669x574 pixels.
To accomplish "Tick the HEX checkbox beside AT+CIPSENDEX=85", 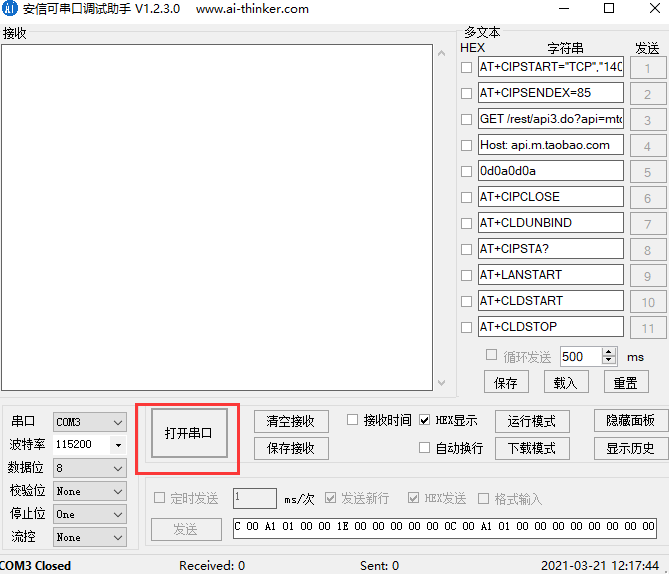I will pos(467,93).
